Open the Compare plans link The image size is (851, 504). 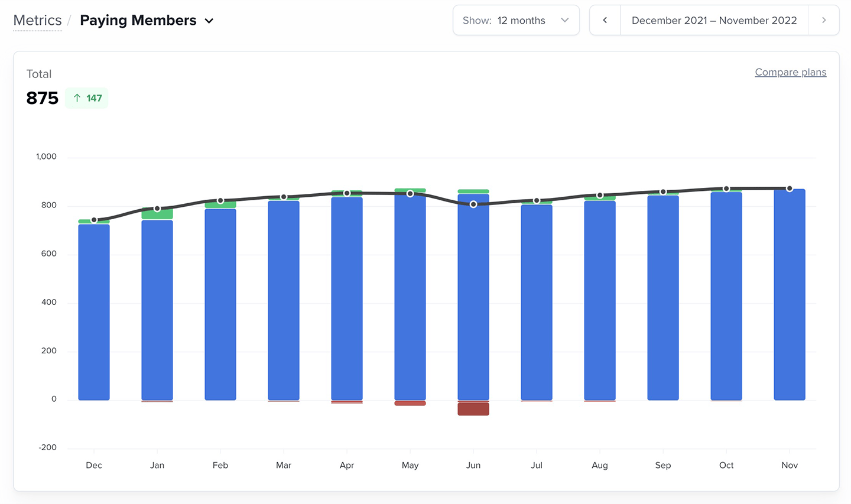point(791,71)
